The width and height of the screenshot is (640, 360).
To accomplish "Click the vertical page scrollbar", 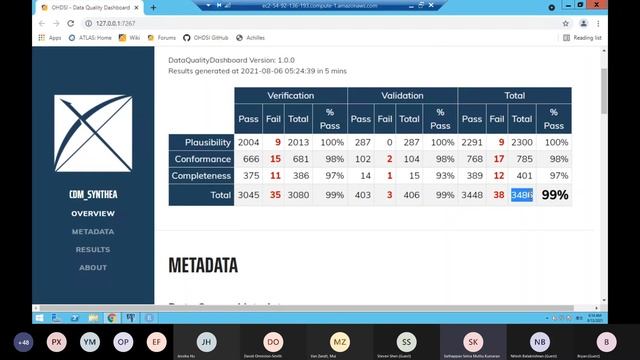I will click(604, 92).
